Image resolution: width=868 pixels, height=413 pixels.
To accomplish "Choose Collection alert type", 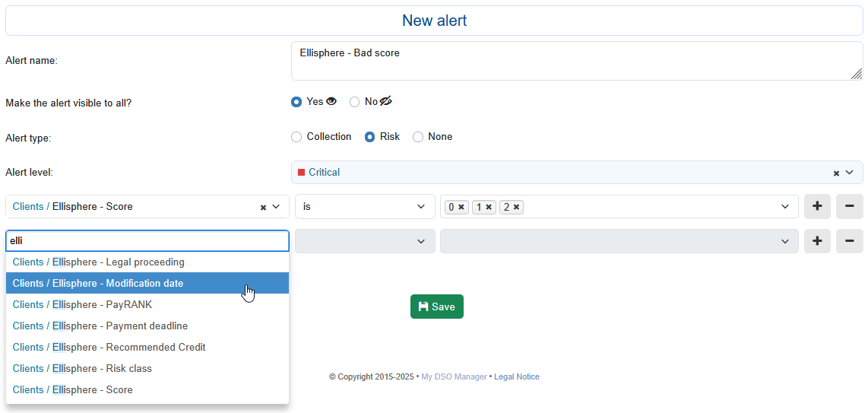I will coord(296,137).
